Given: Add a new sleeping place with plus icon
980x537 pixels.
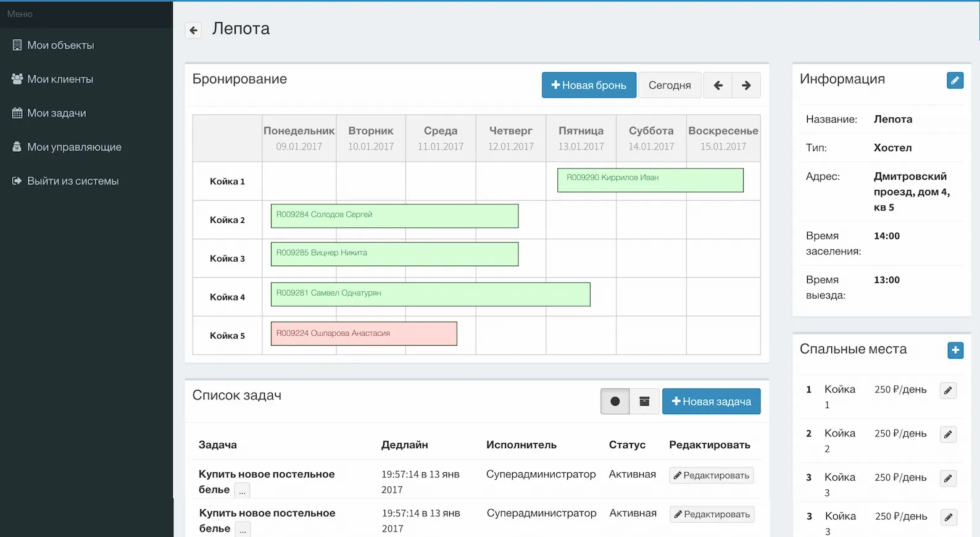Looking at the screenshot, I should click(955, 350).
